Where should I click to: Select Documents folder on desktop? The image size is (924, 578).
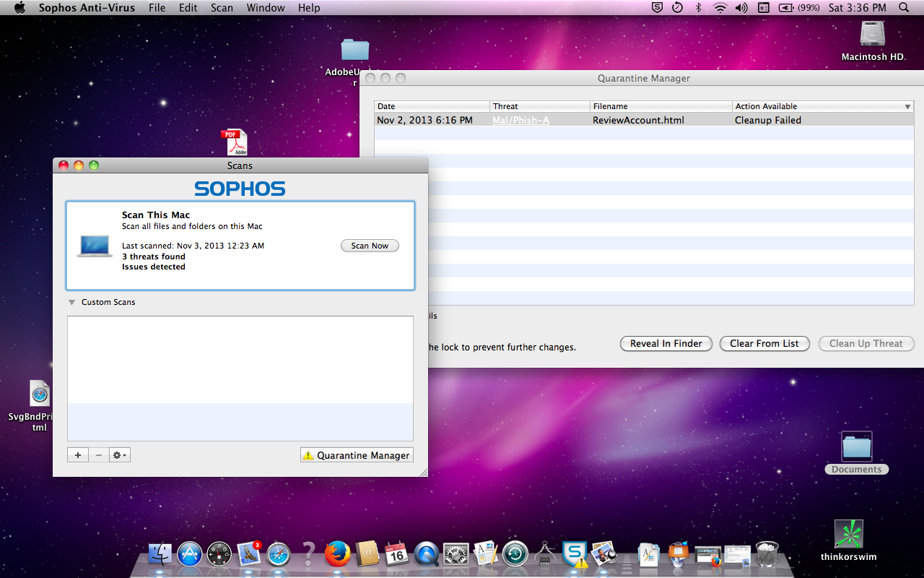(857, 453)
